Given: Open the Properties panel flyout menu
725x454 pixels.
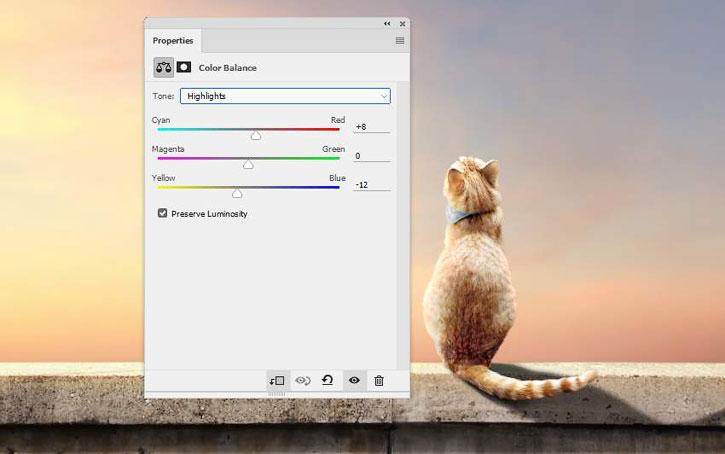Looking at the screenshot, I should [x=400, y=41].
